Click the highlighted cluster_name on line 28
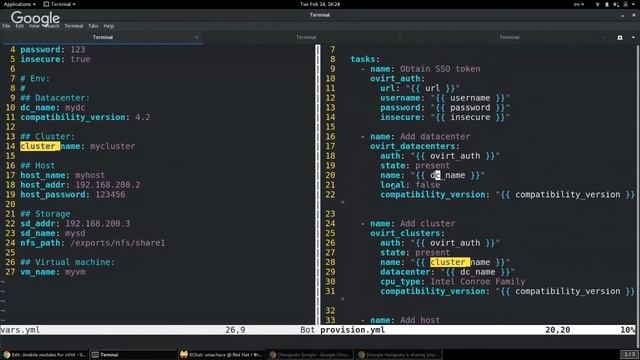 [450, 262]
